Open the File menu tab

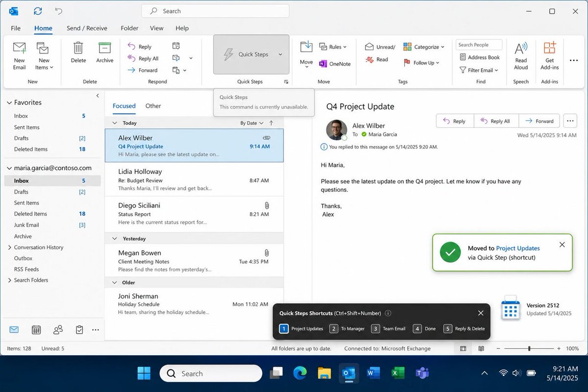tap(16, 28)
